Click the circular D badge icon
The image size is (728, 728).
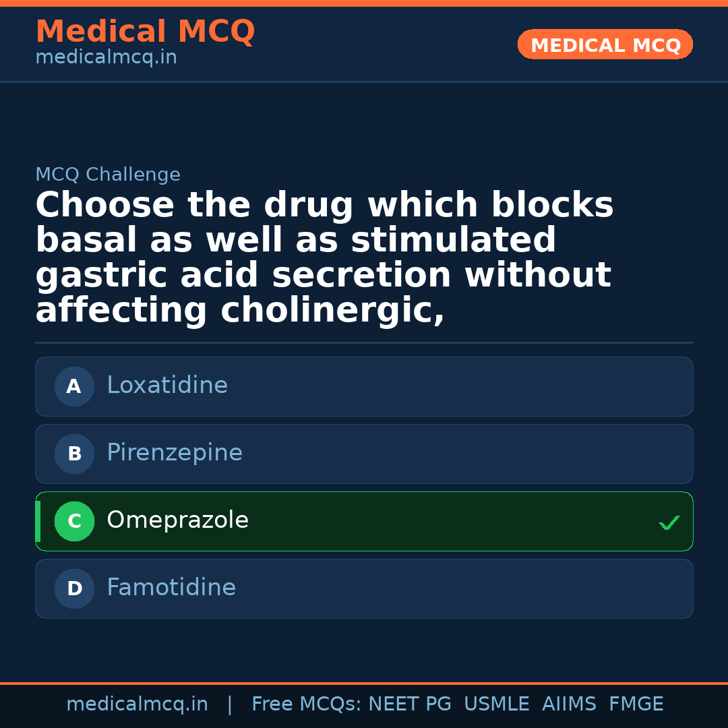(74, 588)
